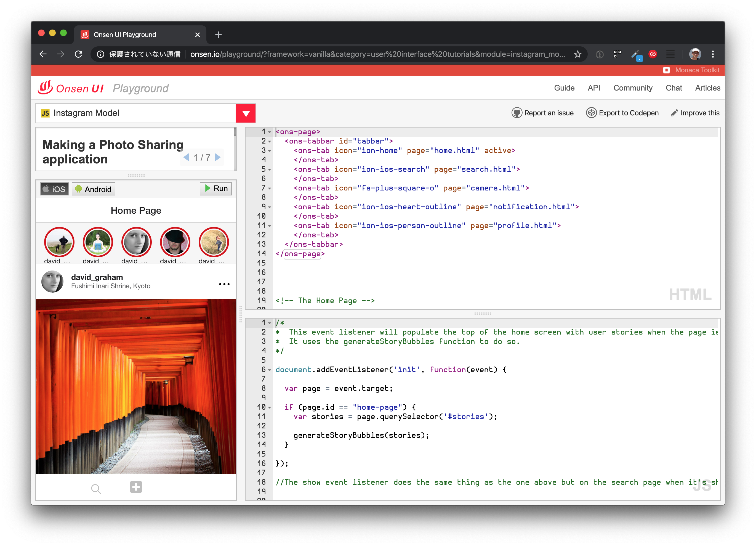Collapse HTML line 7 fold arrow
Image resolution: width=756 pixels, height=546 pixels.
pos(270,189)
